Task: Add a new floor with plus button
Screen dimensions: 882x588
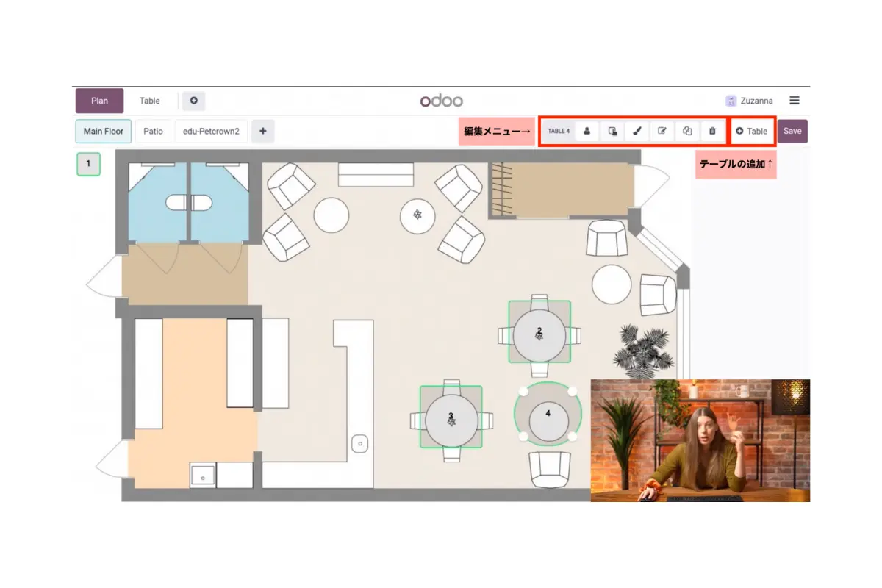Action: coord(262,132)
